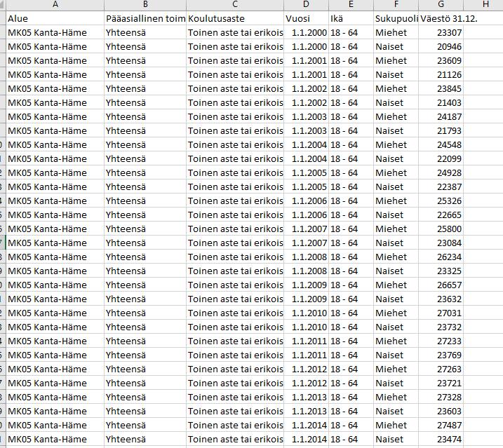Click the 'Vuosi' header cell
Image resolution: width=503 pixels, height=448 pixels.
tap(306, 18)
